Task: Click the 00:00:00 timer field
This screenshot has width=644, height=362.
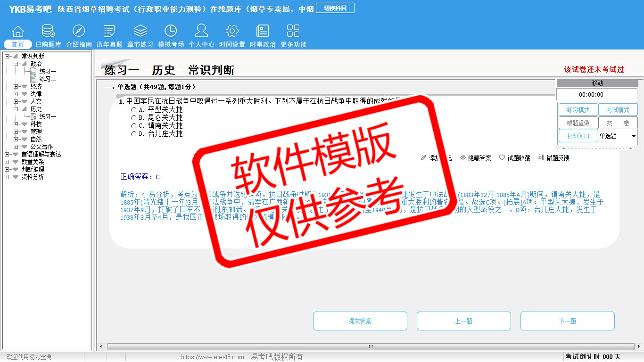Action: [x=597, y=95]
